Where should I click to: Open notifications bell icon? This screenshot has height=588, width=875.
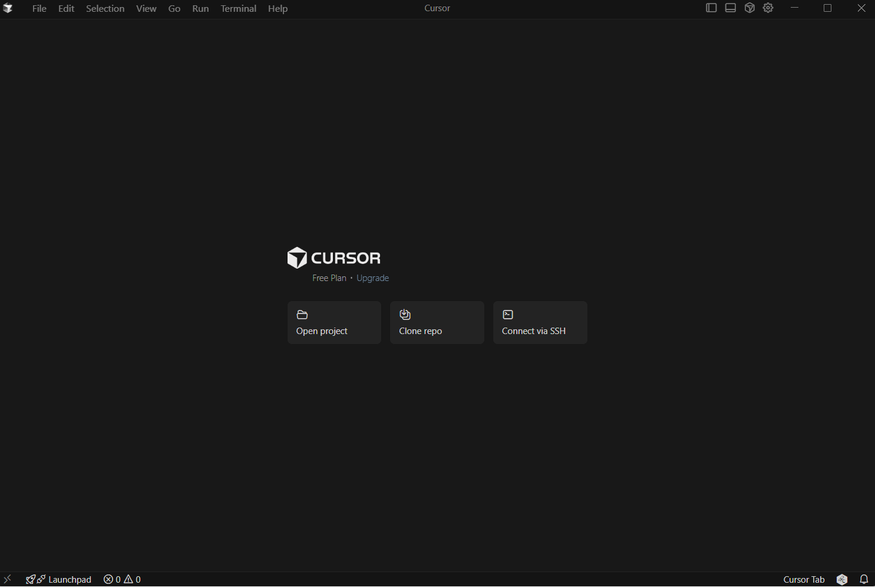coord(864,579)
